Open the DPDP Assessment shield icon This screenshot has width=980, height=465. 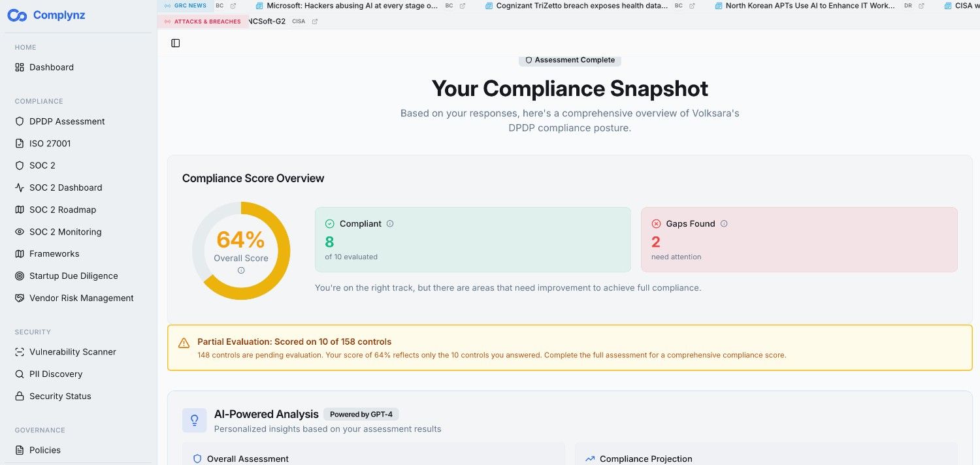(x=20, y=121)
